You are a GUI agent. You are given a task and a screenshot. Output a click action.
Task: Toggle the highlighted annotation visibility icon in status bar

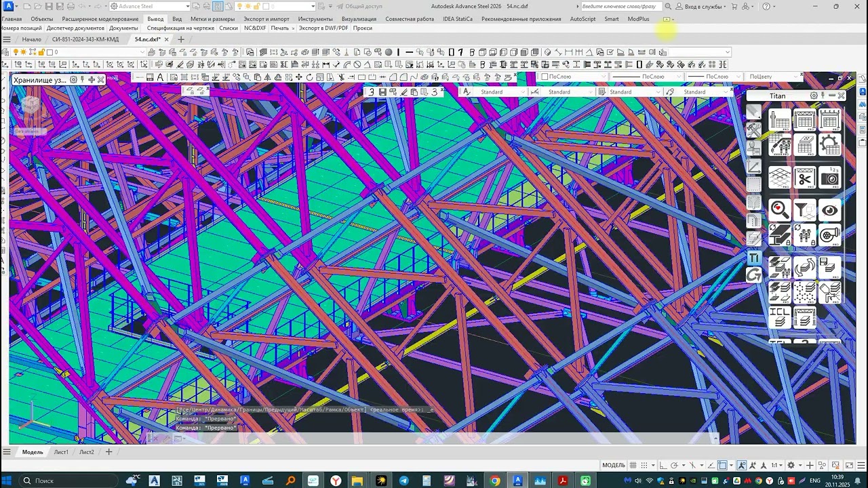tap(741, 465)
